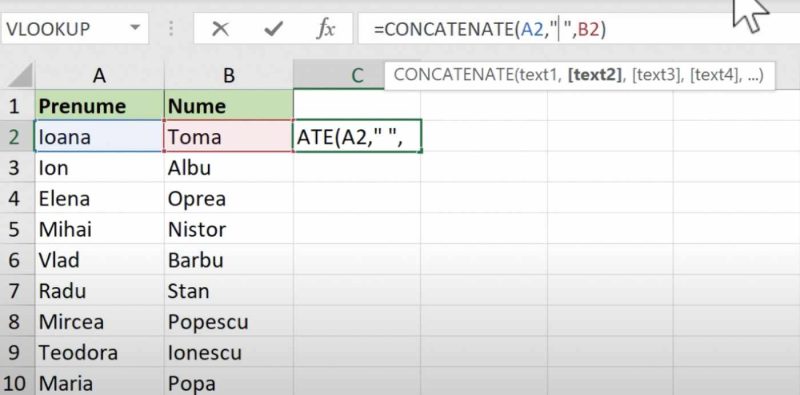Confirm the formula with checkmark icon
The width and height of the screenshot is (800, 395).
(273, 30)
